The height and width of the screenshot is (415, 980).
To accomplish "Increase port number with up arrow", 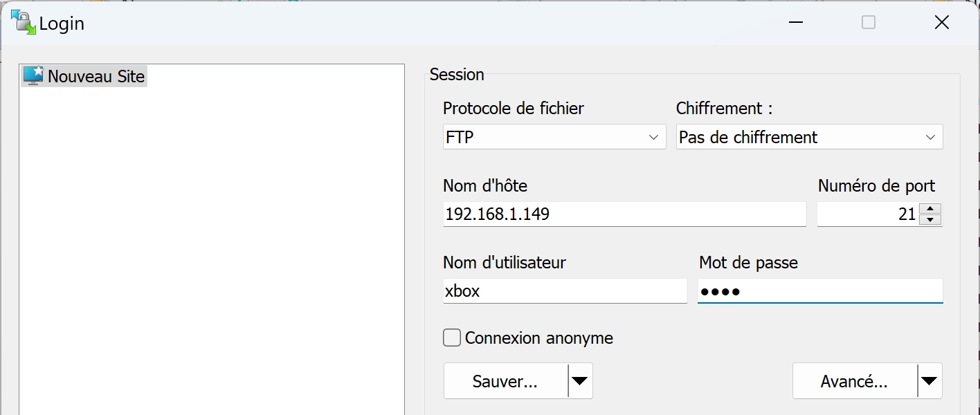I will (932, 209).
